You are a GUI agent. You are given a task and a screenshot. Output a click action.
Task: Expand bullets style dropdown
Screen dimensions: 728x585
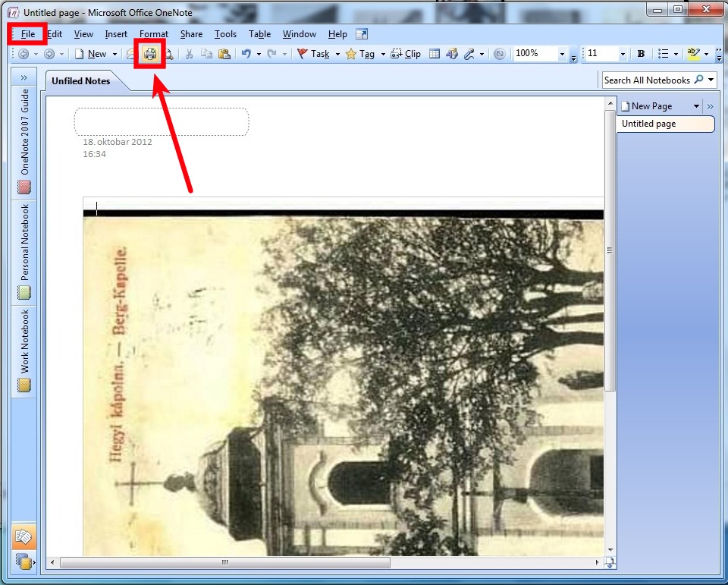[x=676, y=55]
